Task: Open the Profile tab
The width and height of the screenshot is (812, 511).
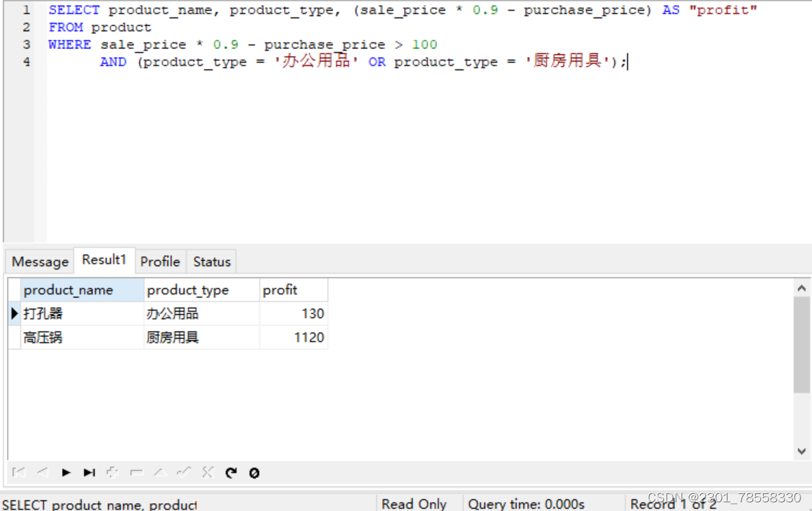Action: [159, 261]
